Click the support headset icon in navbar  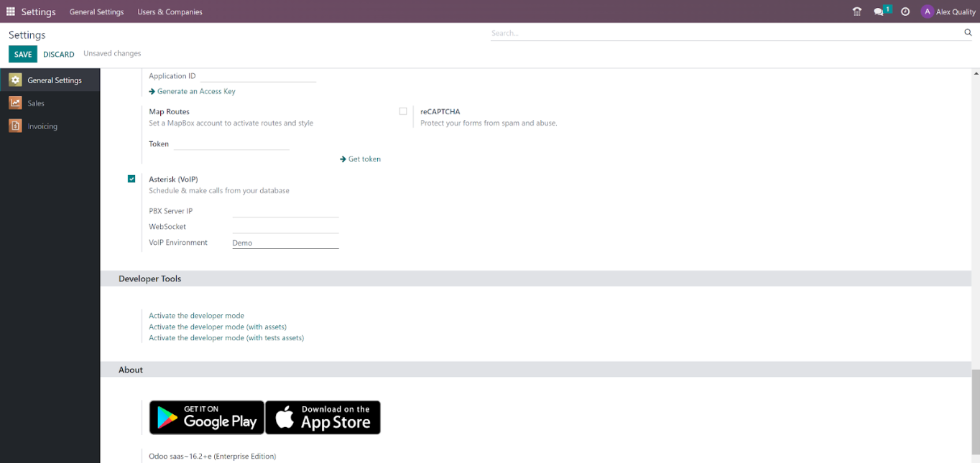pyautogui.click(x=856, y=11)
